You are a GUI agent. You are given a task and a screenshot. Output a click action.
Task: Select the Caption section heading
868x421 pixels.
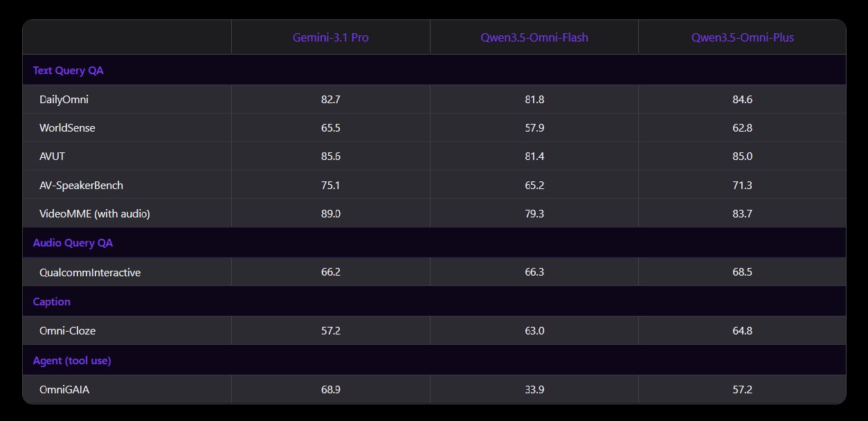coord(52,302)
